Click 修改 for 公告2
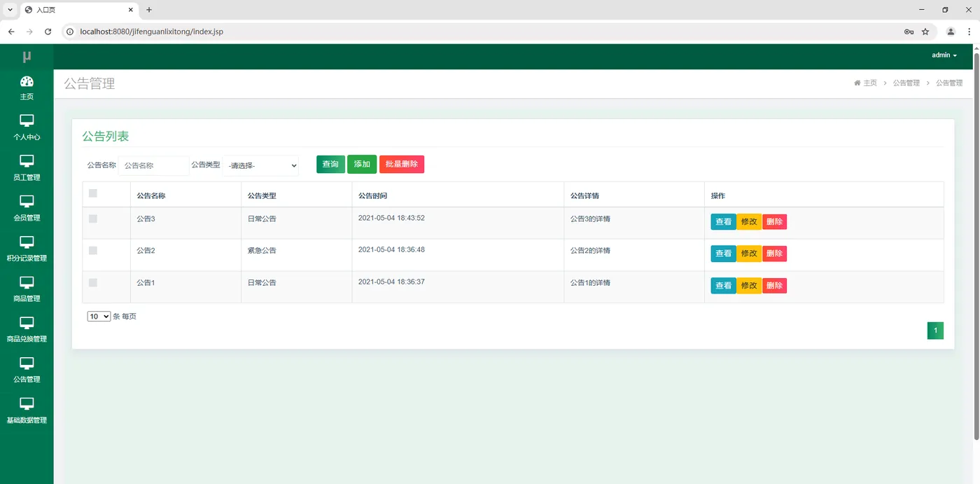980x484 pixels. coord(749,254)
